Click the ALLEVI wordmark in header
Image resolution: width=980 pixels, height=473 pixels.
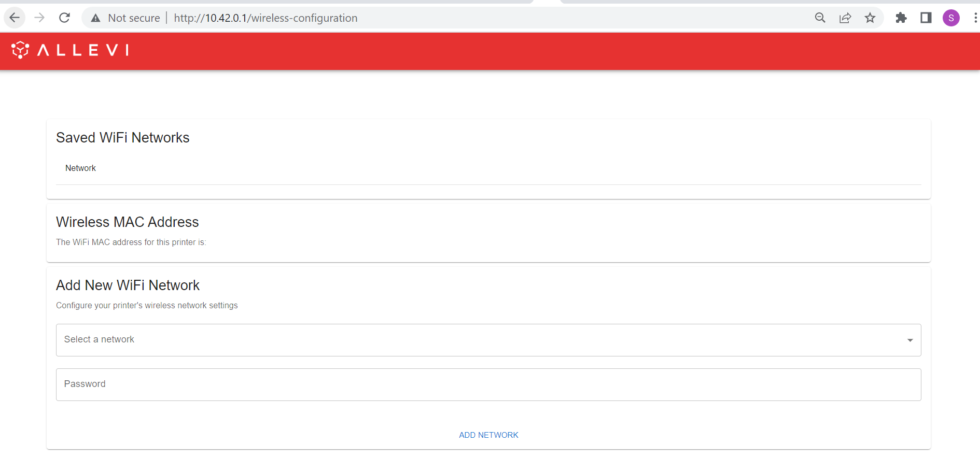pos(83,50)
